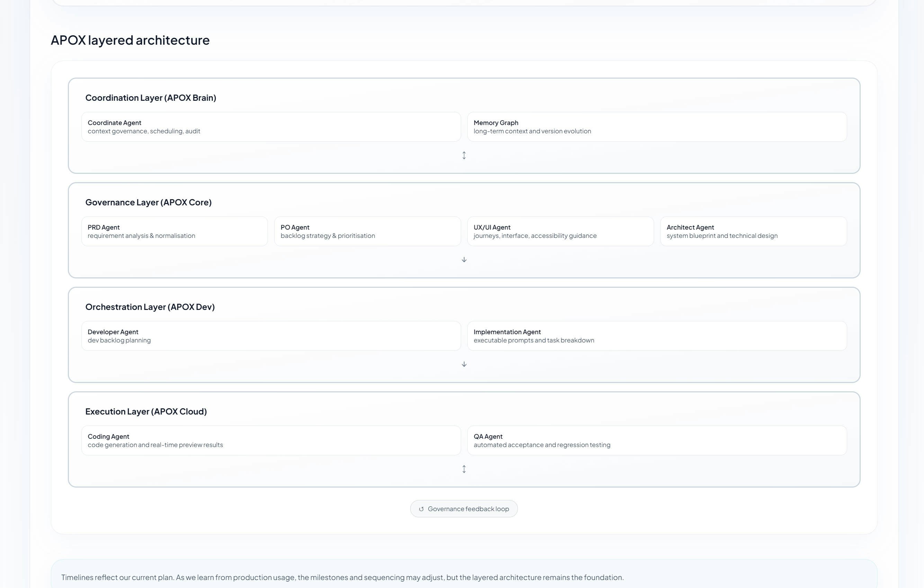Click the down arrow under Governance Layer
This screenshot has width=924, height=588.
point(464,260)
